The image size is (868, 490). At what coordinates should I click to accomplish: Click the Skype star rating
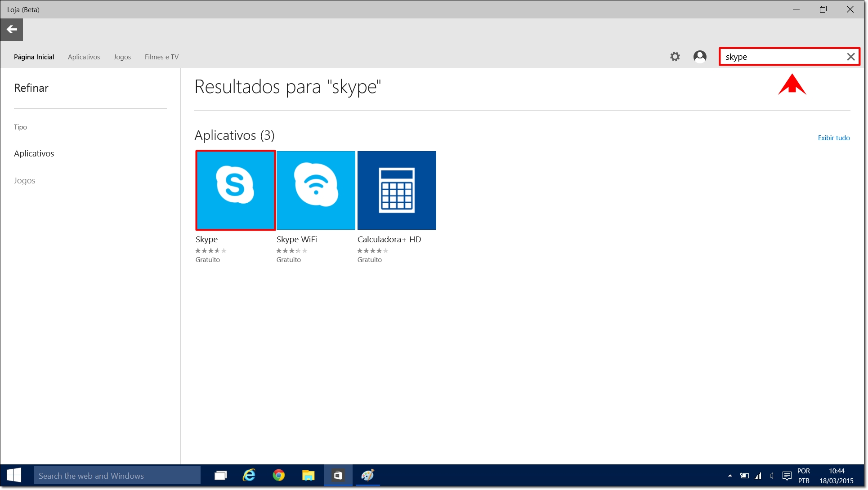coord(211,251)
